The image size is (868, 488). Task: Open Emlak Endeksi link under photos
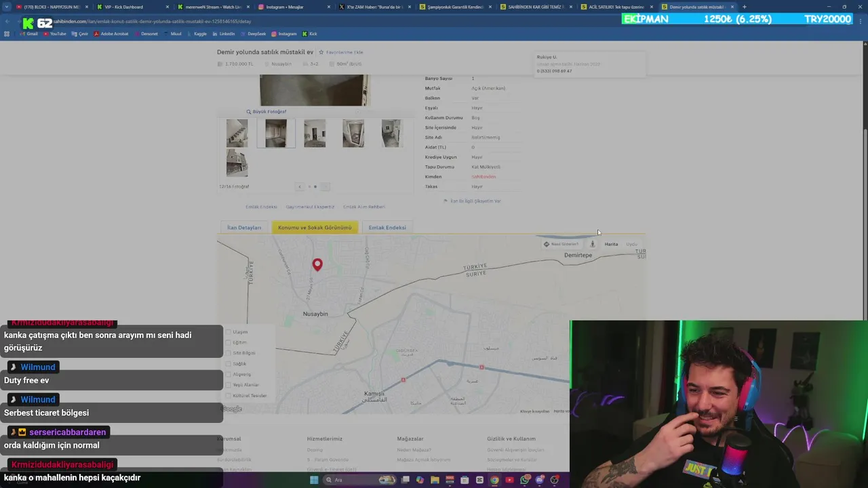[261, 207]
